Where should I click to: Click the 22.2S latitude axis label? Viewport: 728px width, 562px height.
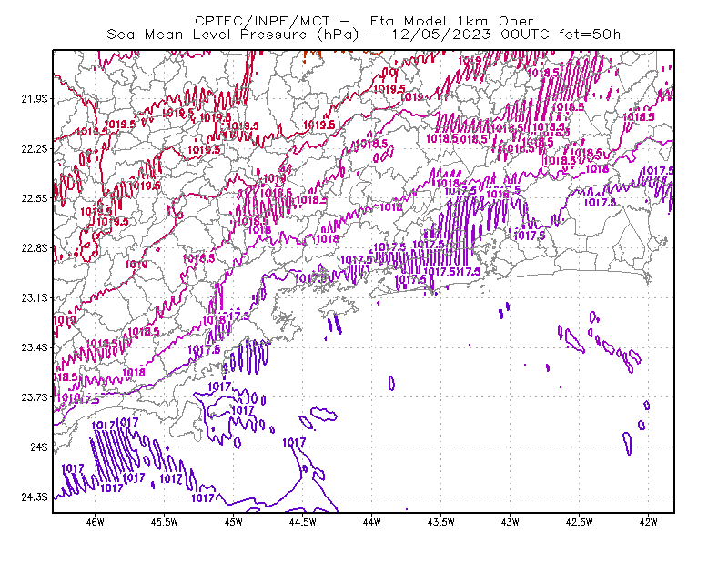point(35,148)
